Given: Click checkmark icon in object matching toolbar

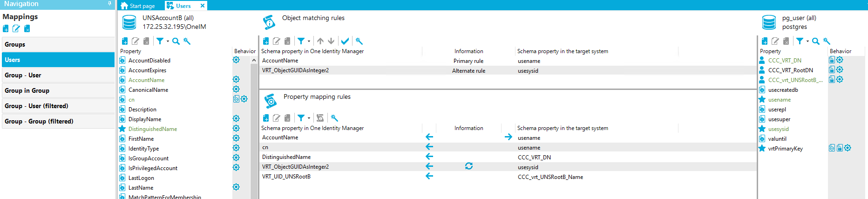Looking at the screenshot, I should click(x=345, y=41).
